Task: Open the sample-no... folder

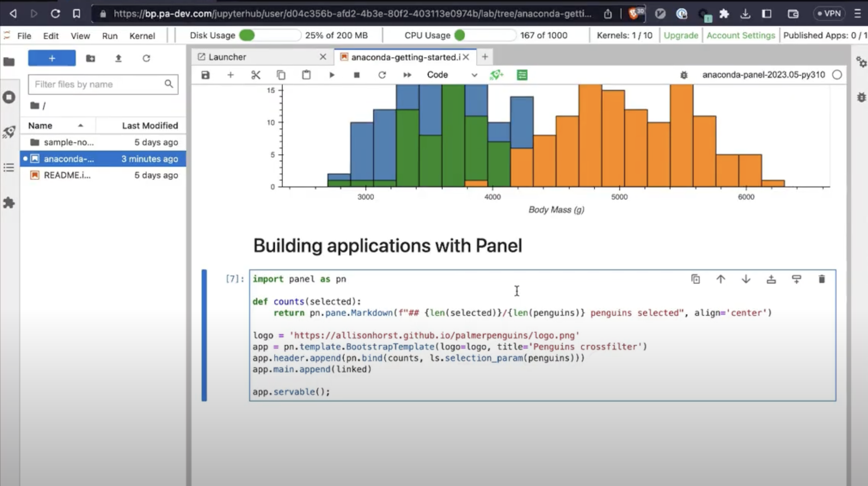Action: (x=103, y=142)
